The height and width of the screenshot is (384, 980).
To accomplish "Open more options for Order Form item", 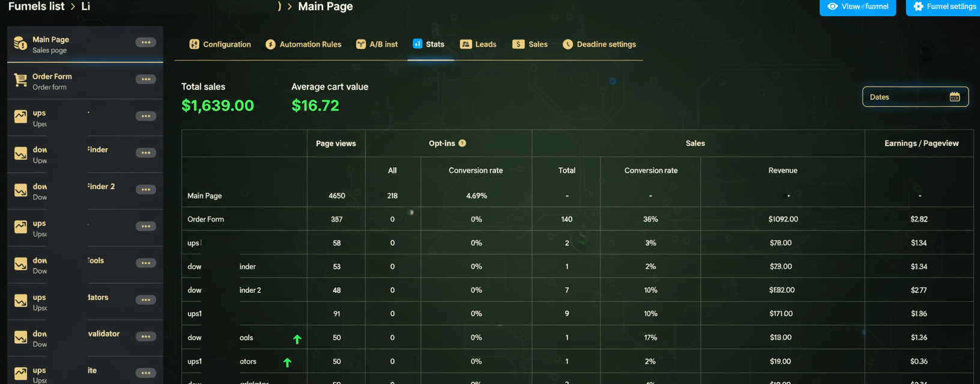I will pyautogui.click(x=146, y=79).
